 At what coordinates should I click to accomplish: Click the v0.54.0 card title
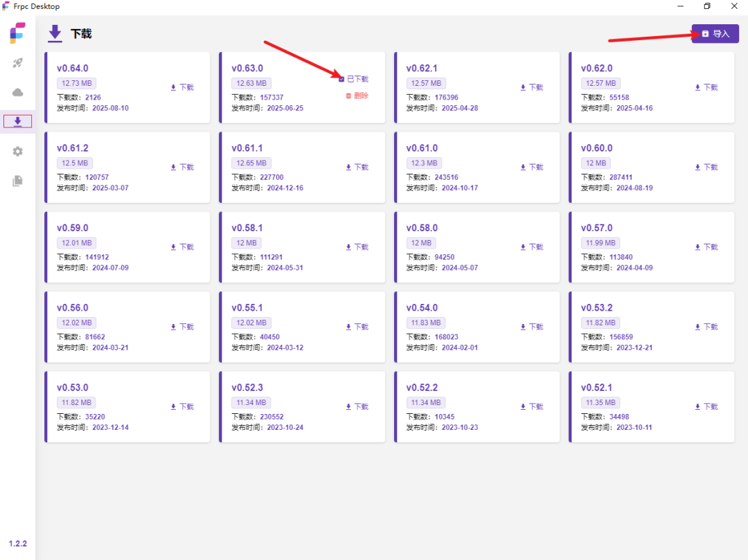(422, 308)
